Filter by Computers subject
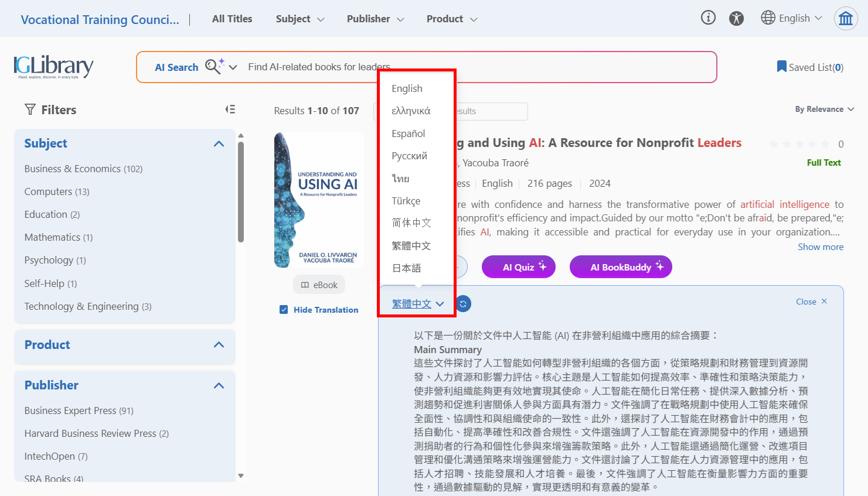The image size is (868, 496). tap(57, 191)
